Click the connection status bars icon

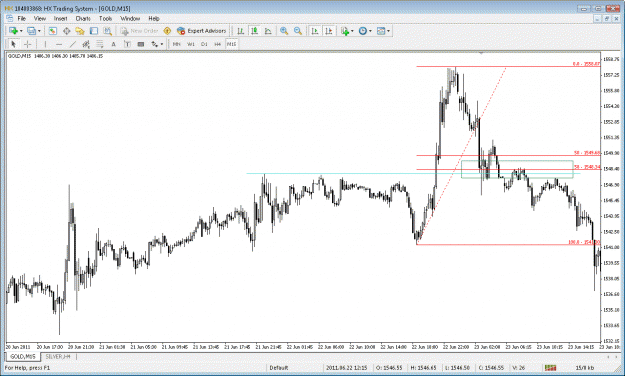tap(551, 368)
